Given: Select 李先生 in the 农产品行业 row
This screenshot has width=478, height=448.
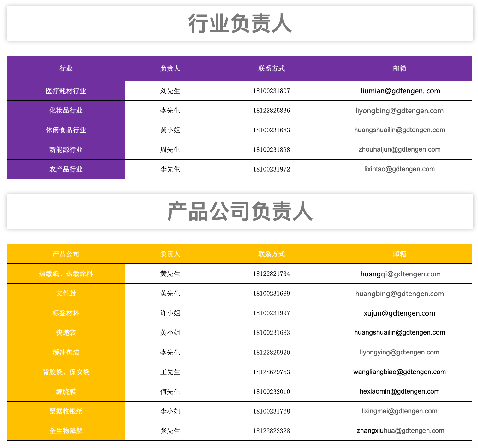Looking at the screenshot, I should tap(170, 169).
